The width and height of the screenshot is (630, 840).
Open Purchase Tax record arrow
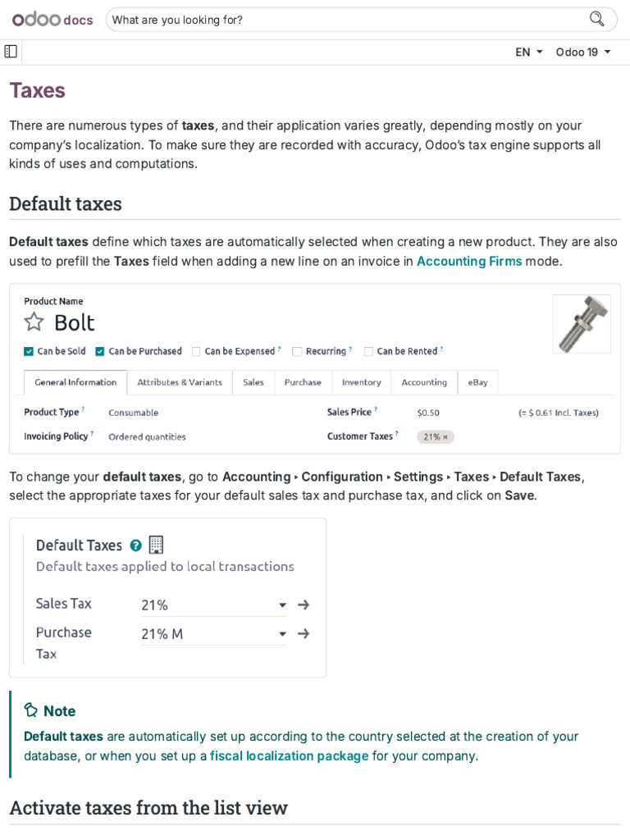tap(304, 633)
